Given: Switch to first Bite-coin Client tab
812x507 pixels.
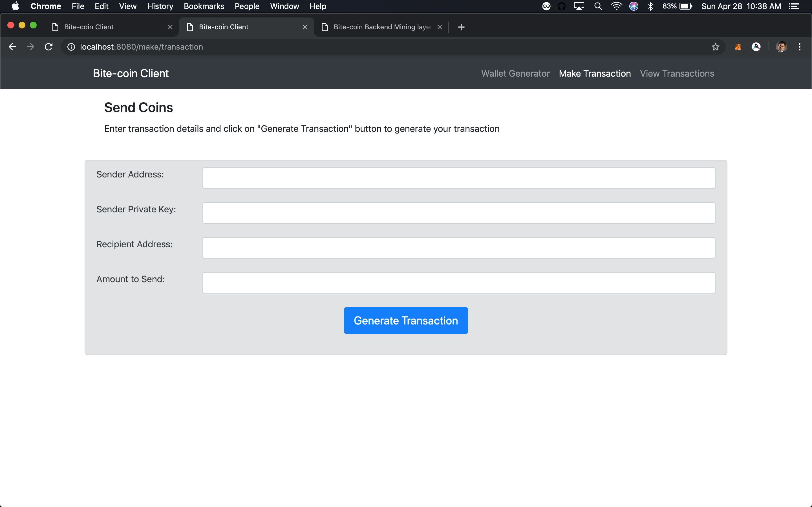Looking at the screenshot, I should tap(89, 27).
